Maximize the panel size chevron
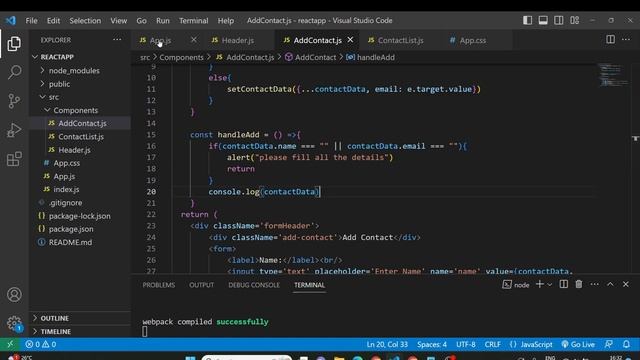The width and height of the screenshot is (640, 360). pos(610,284)
